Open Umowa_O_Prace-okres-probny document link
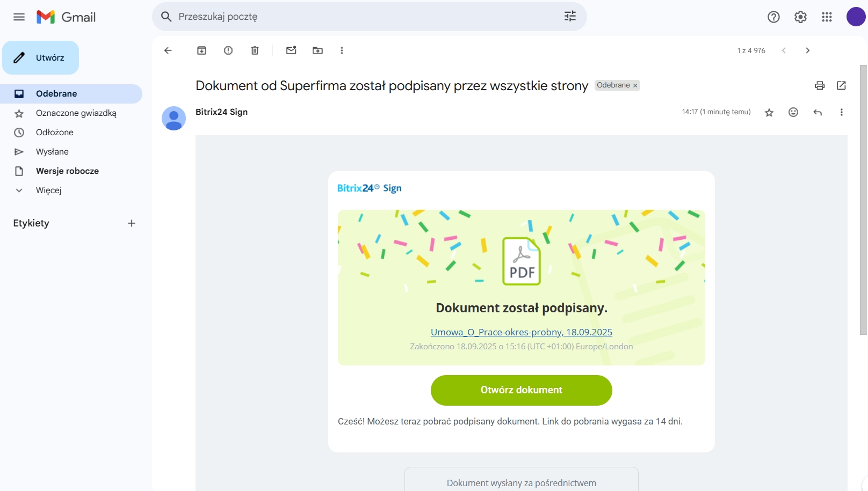 coord(522,332)
